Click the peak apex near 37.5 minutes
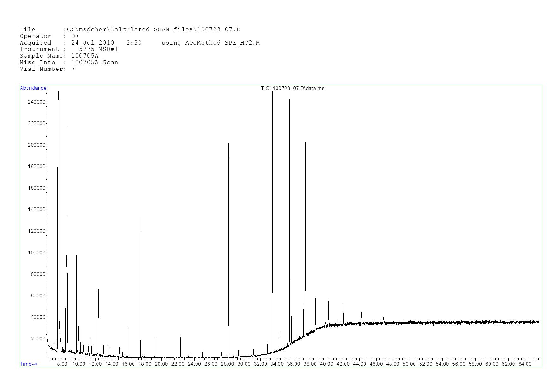This screenshot has width=555, height=392. pos(305,143)
